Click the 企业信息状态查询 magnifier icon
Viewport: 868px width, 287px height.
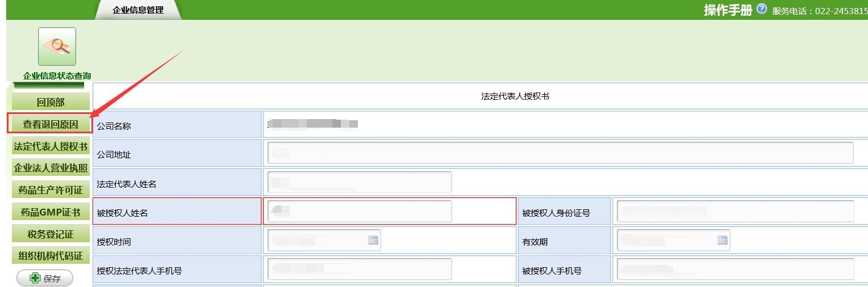coord(57,47)
